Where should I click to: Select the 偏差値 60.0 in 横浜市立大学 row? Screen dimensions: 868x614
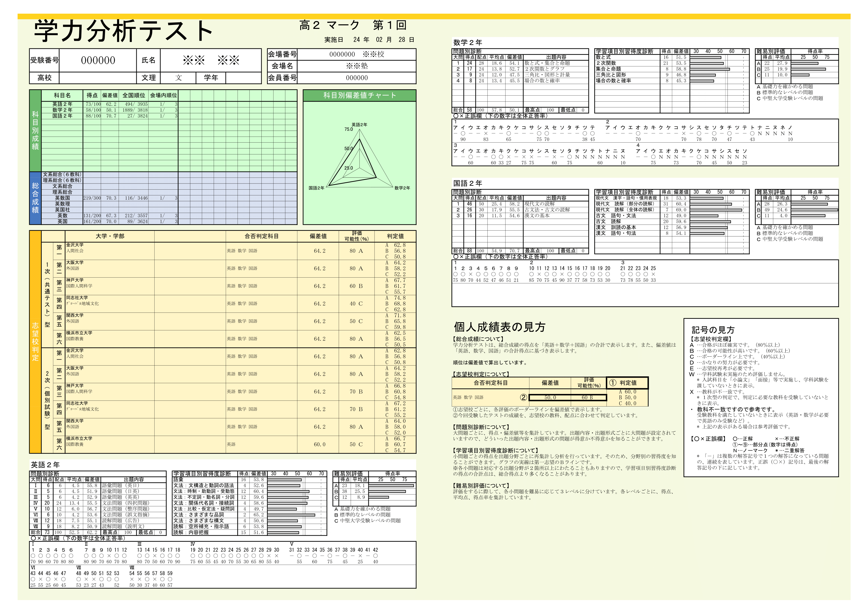tap(319, 444)
